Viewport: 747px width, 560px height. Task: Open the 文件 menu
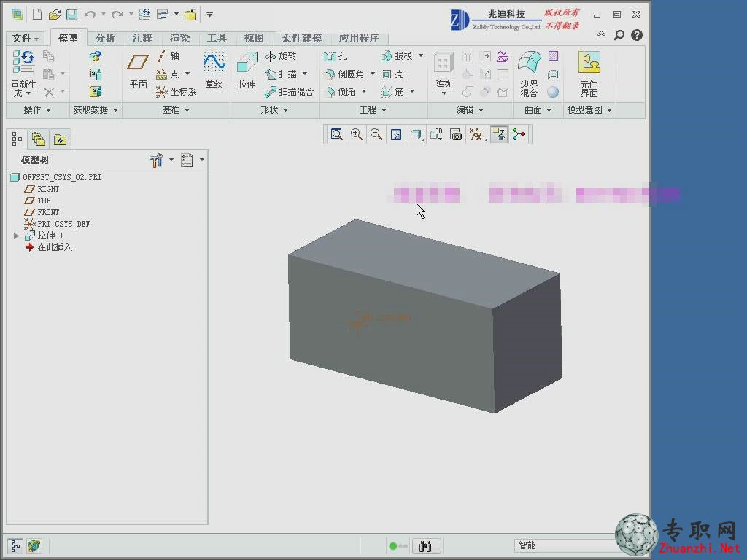[x=25, y=38]
